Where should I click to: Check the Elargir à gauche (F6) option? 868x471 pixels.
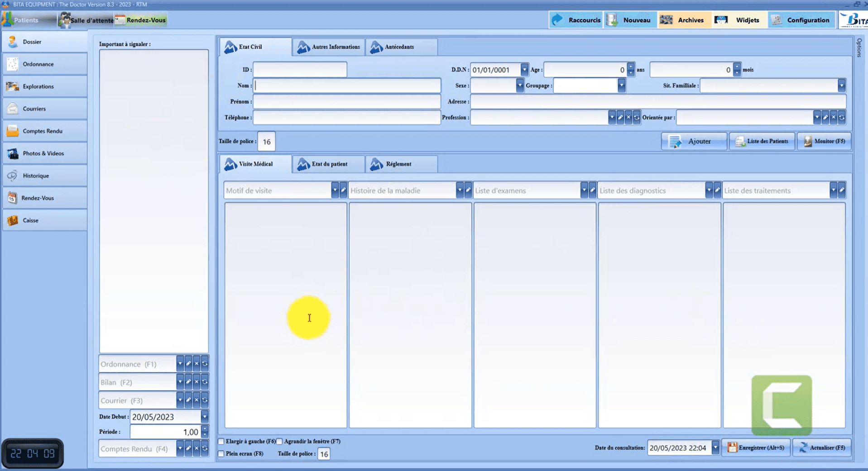pyautogui.click(x=221, y=441)
